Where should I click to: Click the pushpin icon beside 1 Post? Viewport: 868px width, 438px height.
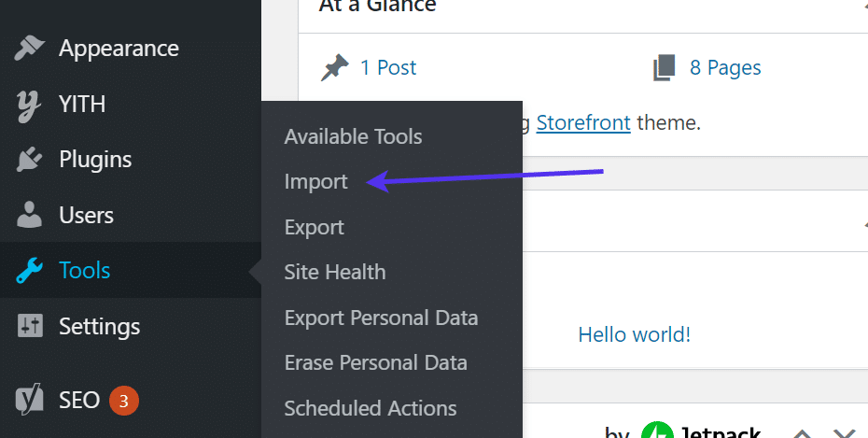point(333,68)
